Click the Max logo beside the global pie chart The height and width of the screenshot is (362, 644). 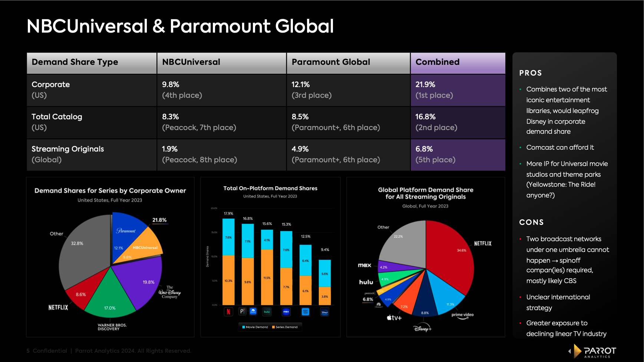coord(365,265)
